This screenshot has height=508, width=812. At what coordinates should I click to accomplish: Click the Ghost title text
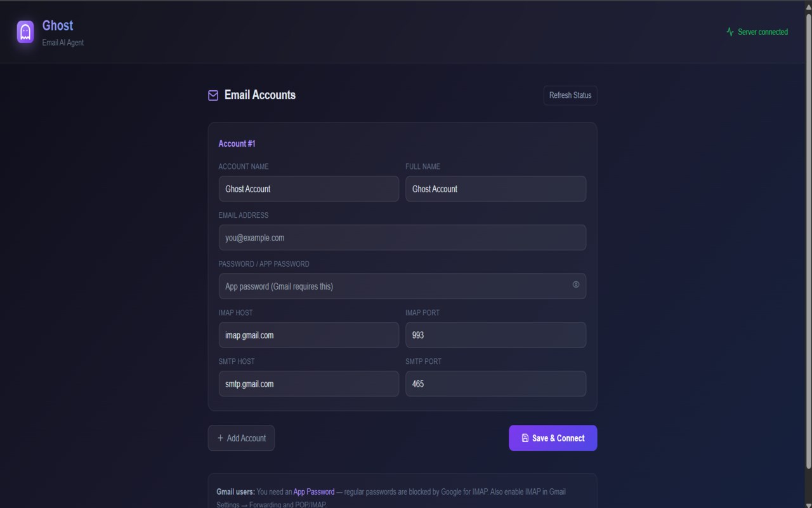tap(58, 25)
